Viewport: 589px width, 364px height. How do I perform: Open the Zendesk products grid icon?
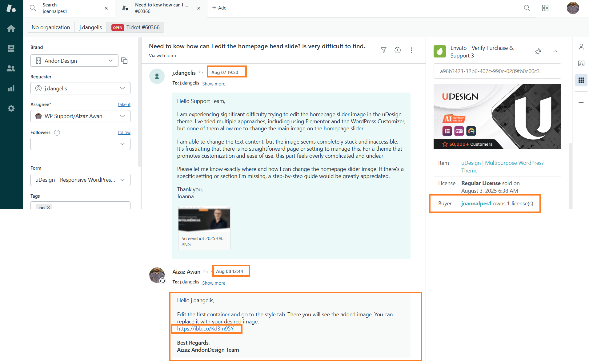coord(545,8)
